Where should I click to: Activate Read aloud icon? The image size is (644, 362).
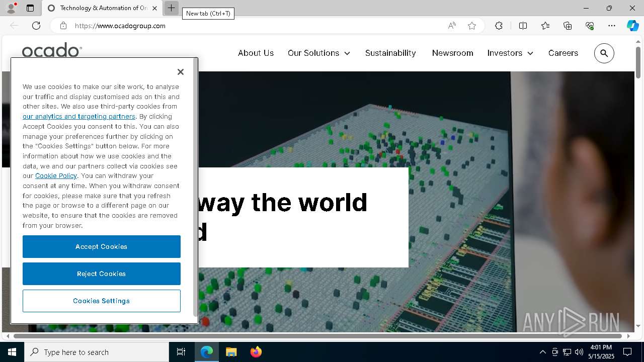click(452, 26)
